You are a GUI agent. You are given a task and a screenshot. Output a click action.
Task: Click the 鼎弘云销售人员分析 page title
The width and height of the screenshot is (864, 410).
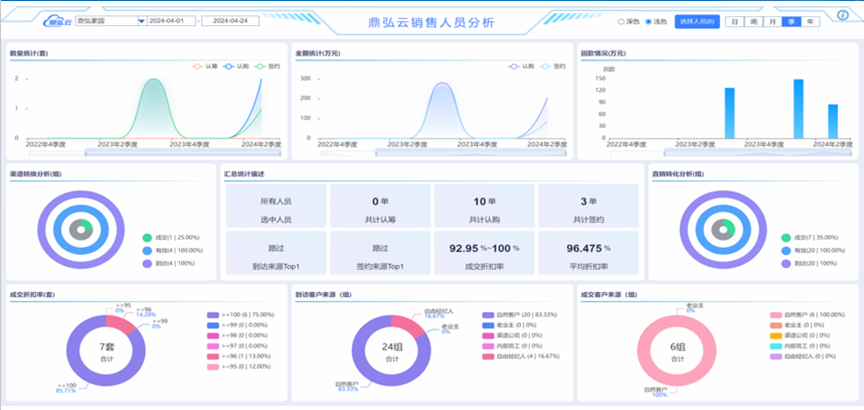[x=432, y=23]
